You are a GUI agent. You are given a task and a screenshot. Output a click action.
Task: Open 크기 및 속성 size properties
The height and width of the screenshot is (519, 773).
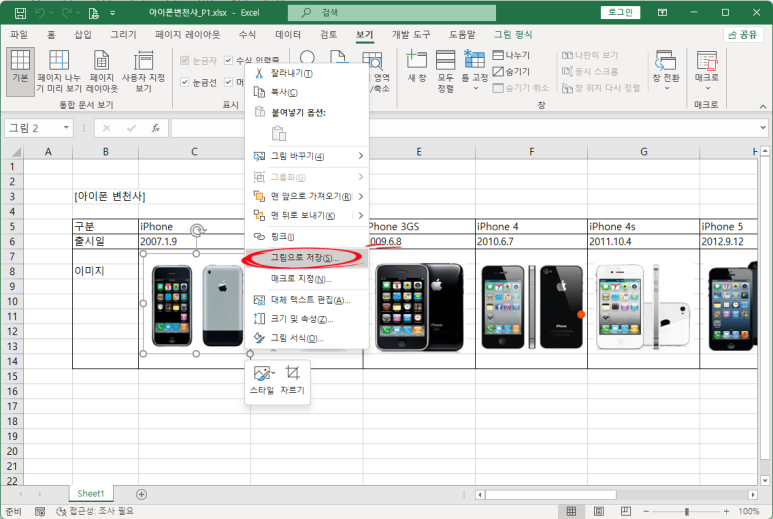(307, 319)
